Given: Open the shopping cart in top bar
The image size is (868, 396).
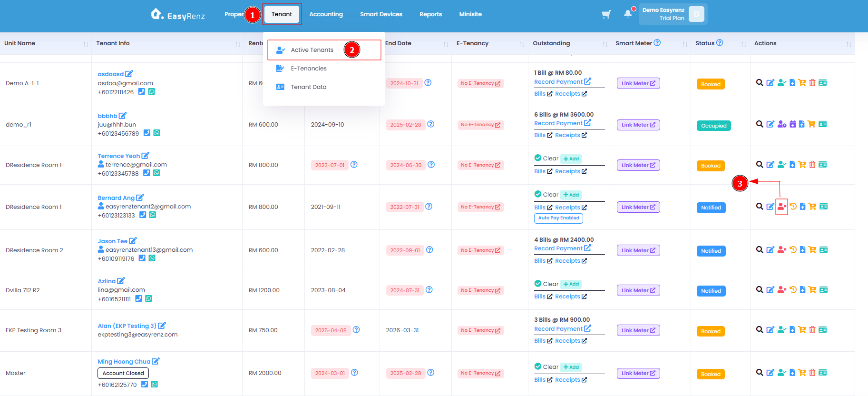Looking at the screenshot, I should point(606,14).
